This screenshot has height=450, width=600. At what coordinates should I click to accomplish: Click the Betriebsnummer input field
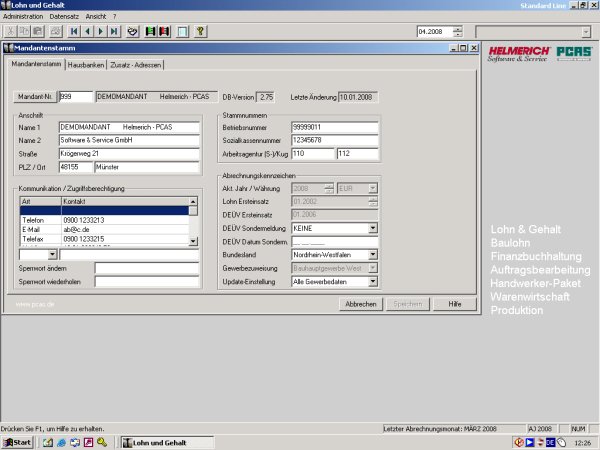(x=335, y=127)
